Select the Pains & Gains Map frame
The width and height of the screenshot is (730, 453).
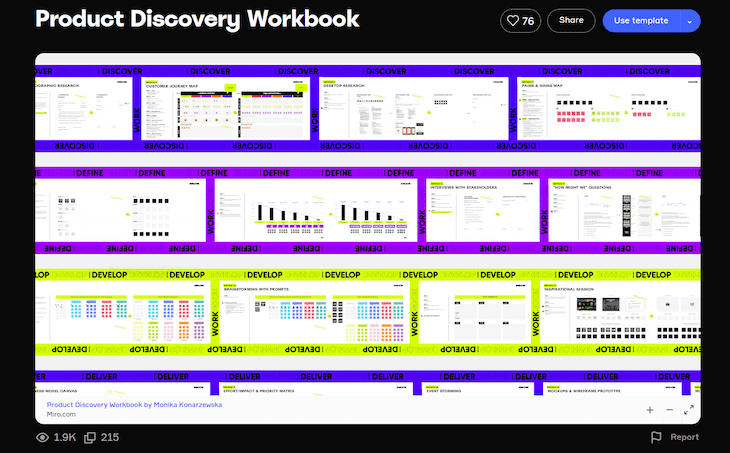568,112
